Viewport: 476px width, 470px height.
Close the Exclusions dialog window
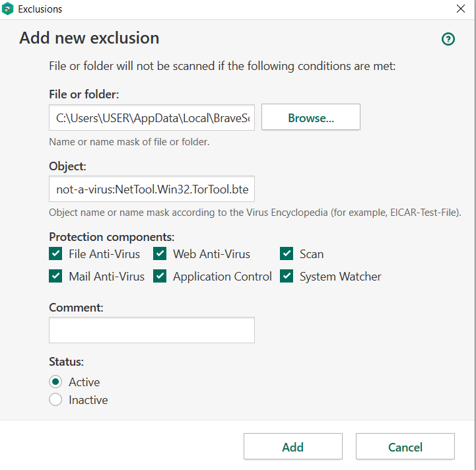point(461,9)
